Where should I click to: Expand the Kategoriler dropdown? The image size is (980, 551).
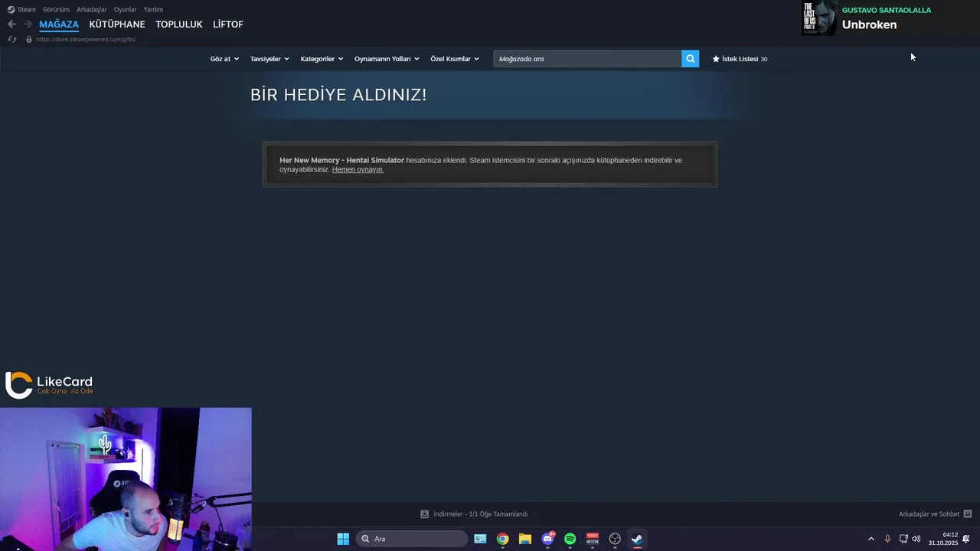click(x=322, y=59)
